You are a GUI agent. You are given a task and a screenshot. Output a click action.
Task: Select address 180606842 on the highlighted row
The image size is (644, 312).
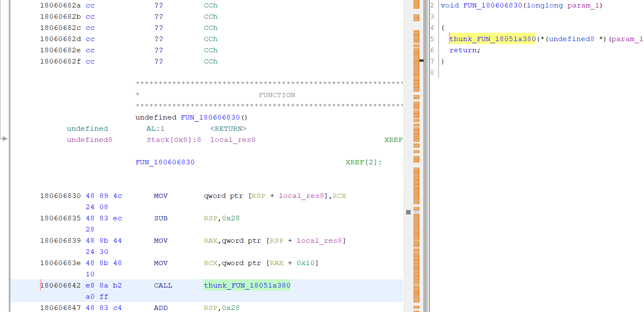(x=61, y=285)
